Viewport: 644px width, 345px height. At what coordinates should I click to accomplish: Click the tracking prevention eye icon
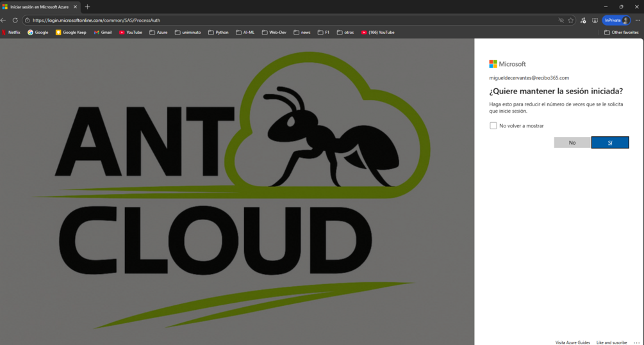coord(561,20)
